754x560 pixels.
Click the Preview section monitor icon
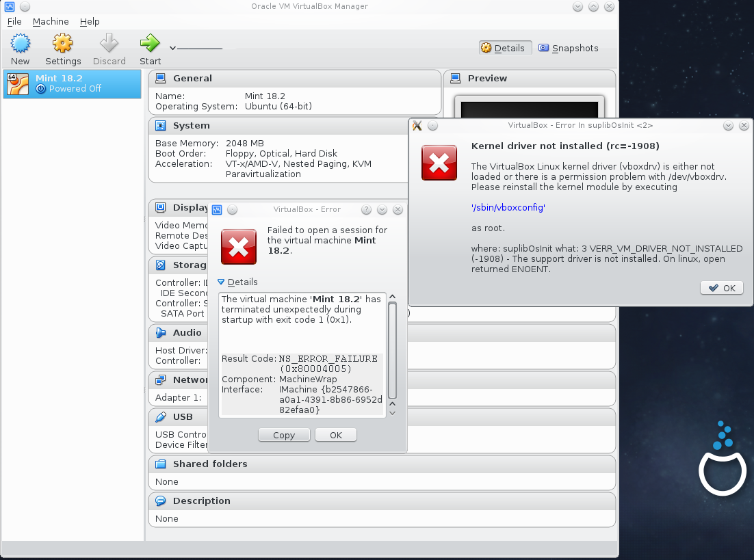[x=456, y=79]
